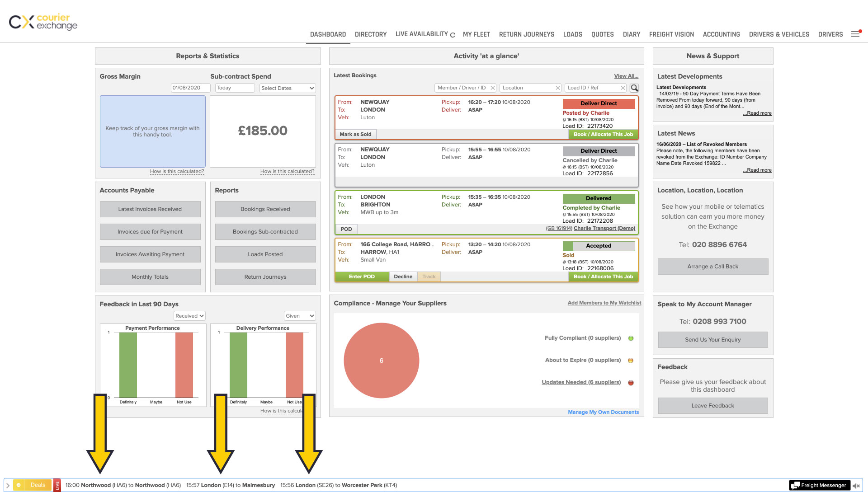The height and width of the screenshot is (492, 868).
Task: Open the hamburger menu with red notification dot
Action: (x=855, y=34)
